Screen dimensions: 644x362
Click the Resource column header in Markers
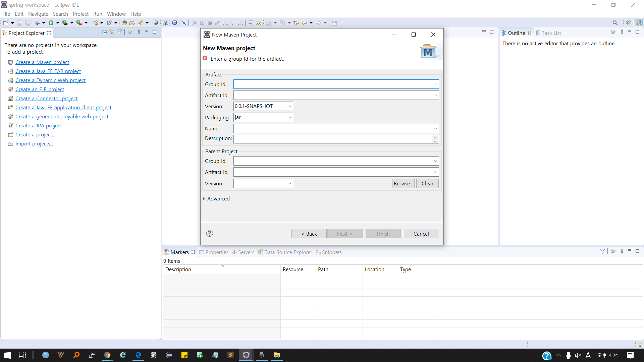(298, 269)
